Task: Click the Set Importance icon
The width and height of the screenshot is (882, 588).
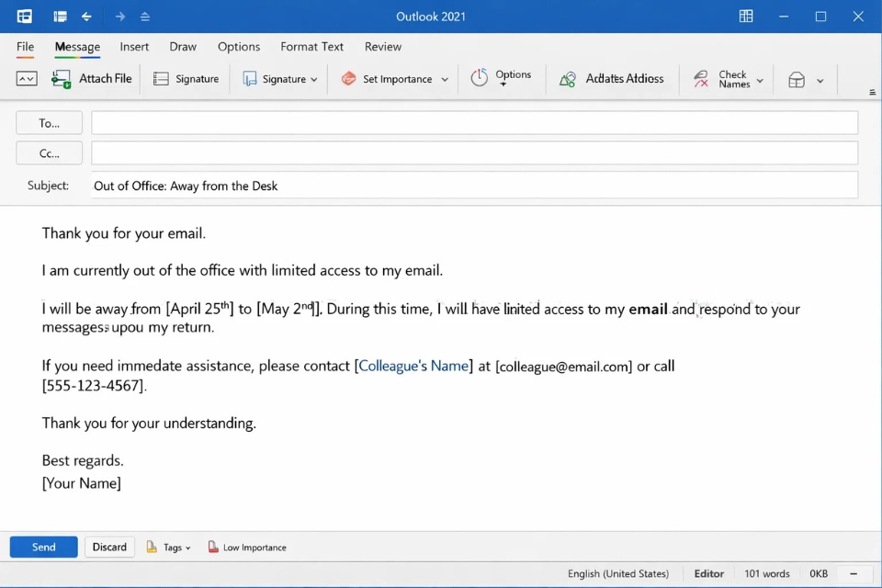Action: pos(347,79)
